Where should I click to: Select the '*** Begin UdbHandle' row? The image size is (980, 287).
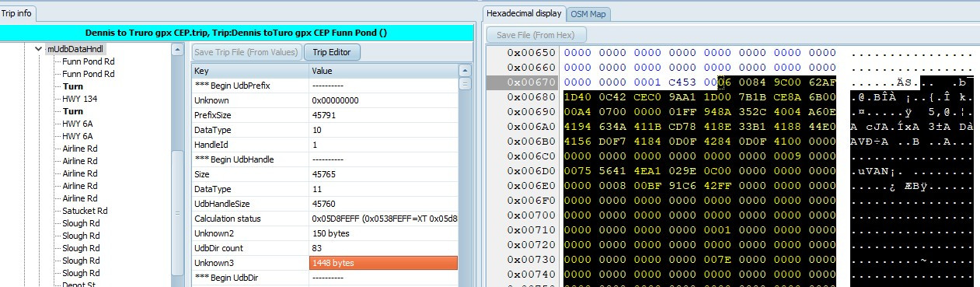coord(325,159)
